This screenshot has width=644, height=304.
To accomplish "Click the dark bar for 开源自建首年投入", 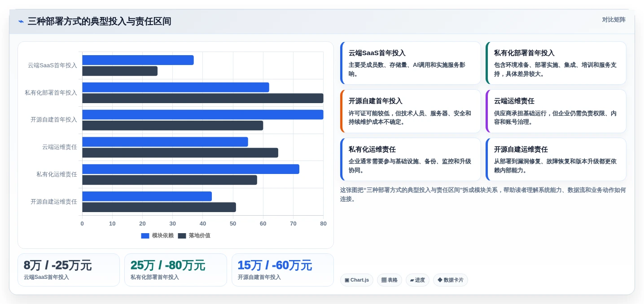I will [x=173, y=126].
